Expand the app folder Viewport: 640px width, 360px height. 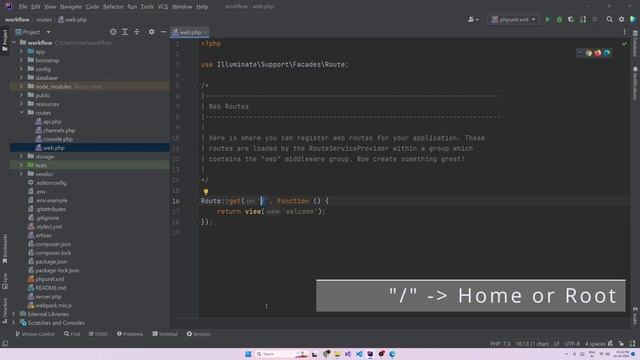tap(21, 51)
